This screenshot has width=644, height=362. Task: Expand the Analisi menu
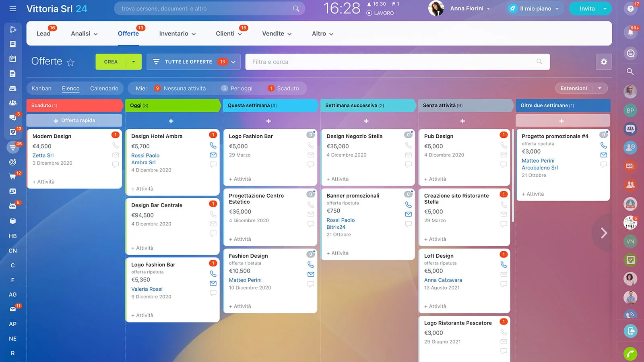click(84, 34)
